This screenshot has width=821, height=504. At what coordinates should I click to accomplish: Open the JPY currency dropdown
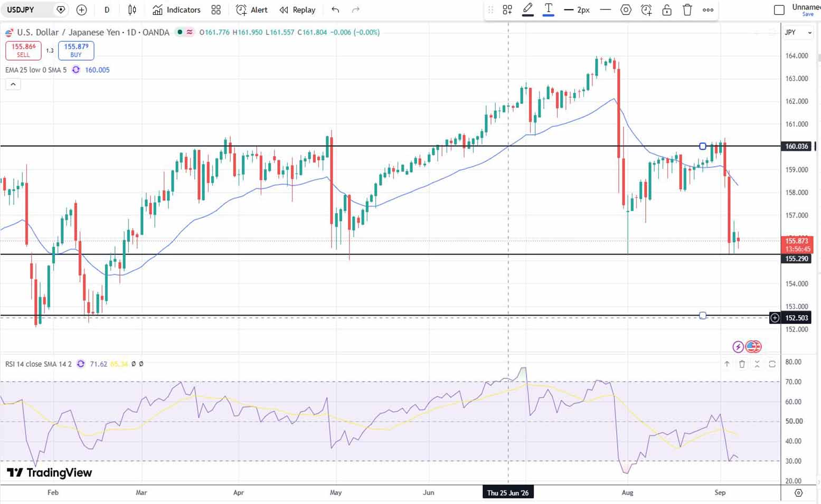click(x=797, y=32)
